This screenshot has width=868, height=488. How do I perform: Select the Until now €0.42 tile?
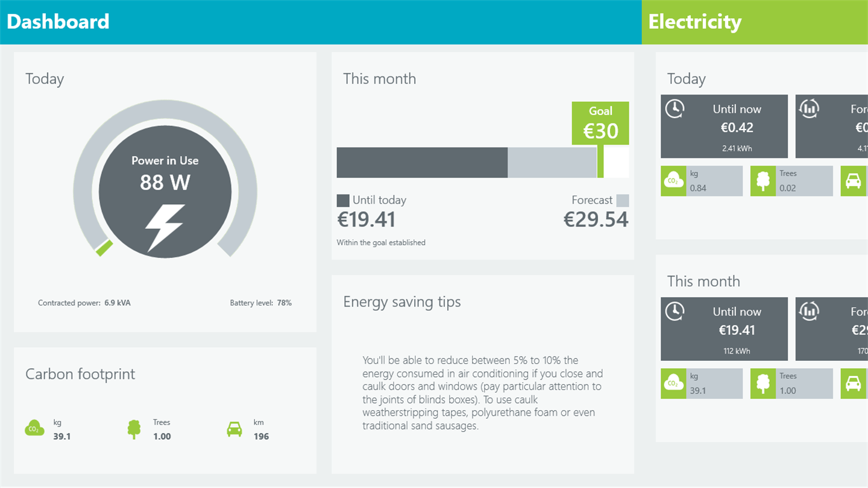coord(724,127)
